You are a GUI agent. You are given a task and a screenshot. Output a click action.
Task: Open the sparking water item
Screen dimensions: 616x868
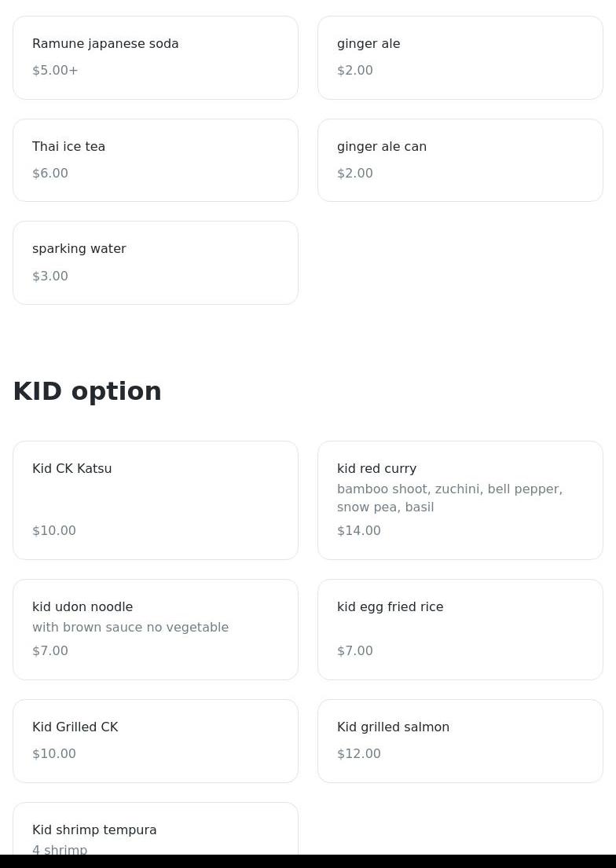[x=156, y=262]
